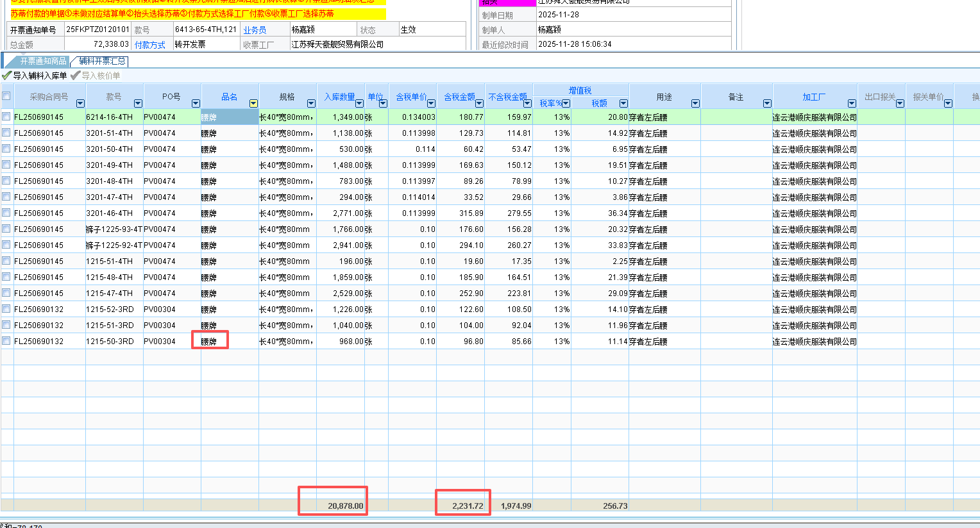Toggle the select-all checkbox in table header

point(6,97)
